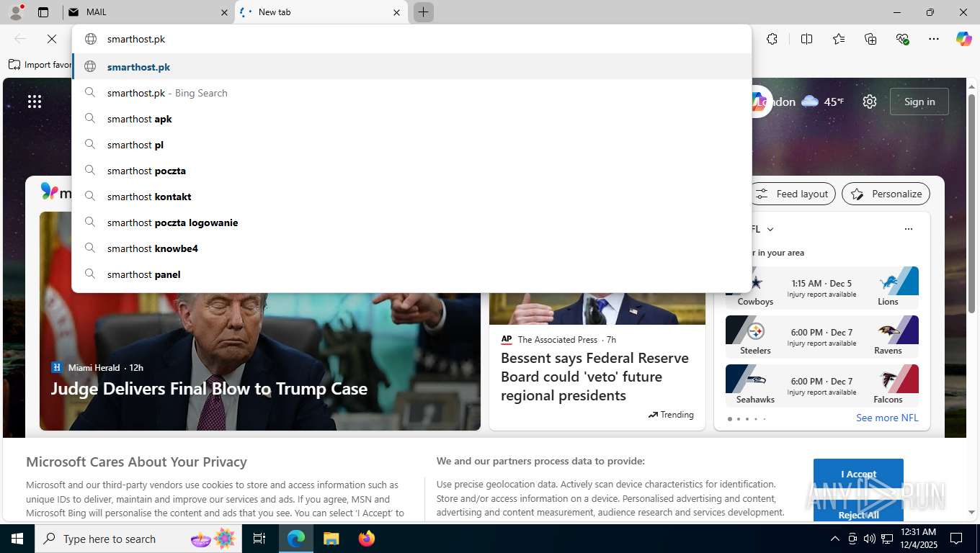The width and height of the screenshot is (980, 553).
Task: Open the Favorites star icon
Action: click(839, 39)
